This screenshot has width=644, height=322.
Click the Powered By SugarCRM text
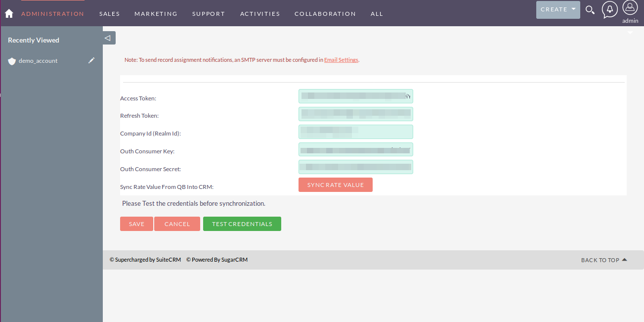[217, 260]
